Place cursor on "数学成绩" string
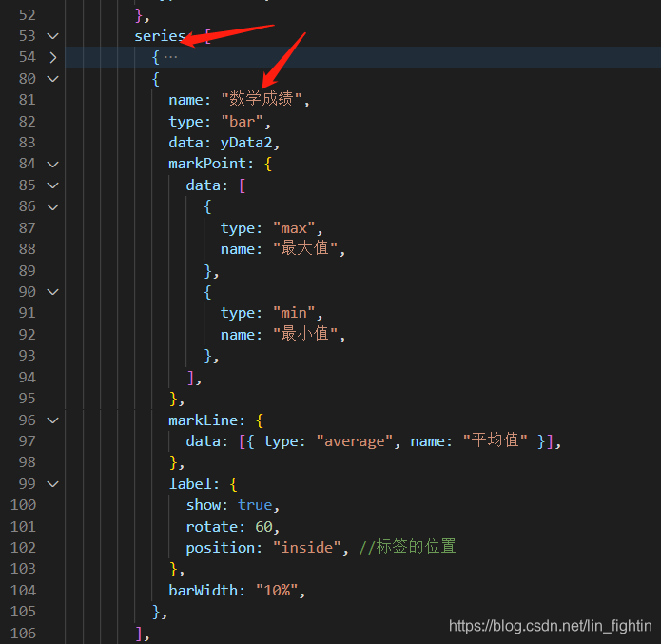This screenshot has height=644, width=661. point(262,99)
